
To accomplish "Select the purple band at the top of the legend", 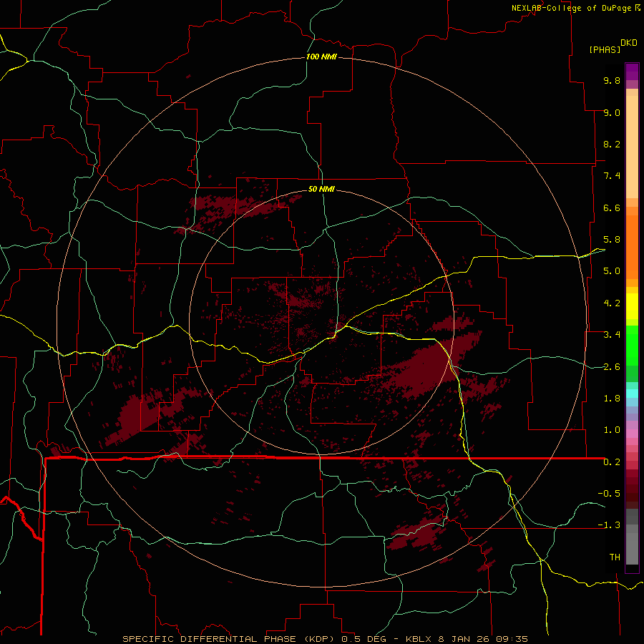I will click(x=632, y=72).
